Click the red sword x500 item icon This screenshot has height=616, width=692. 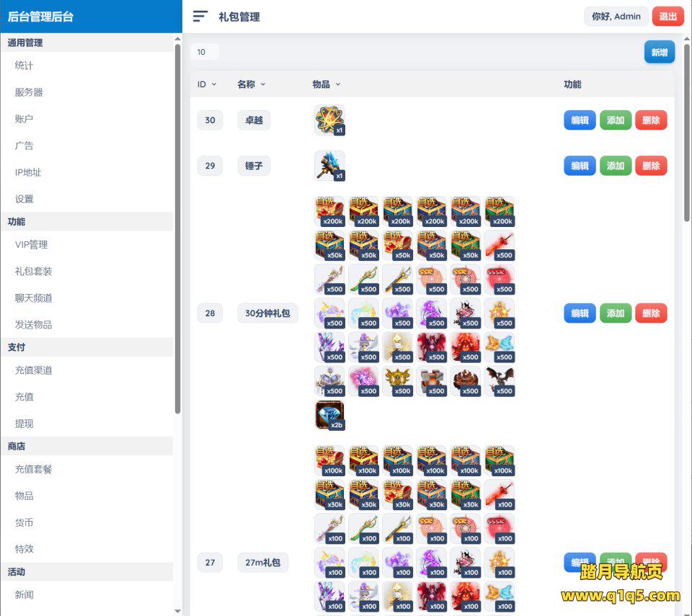tap(500, 246)
